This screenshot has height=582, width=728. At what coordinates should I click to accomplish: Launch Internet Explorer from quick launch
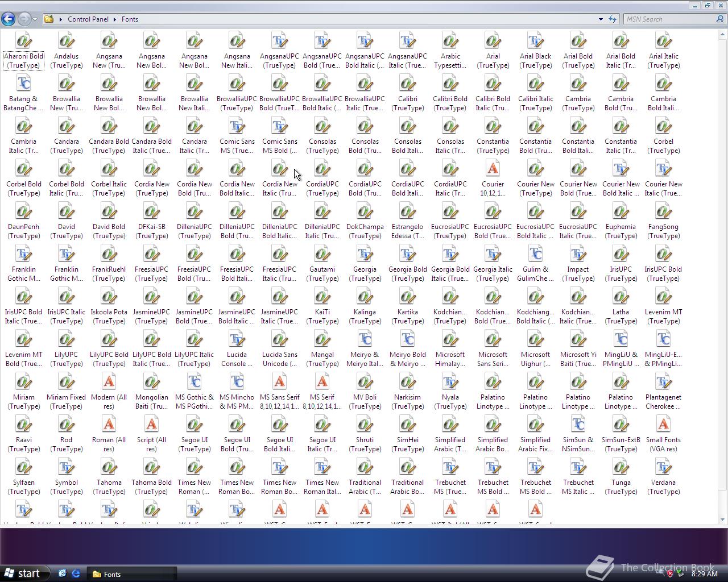[76, 574]
